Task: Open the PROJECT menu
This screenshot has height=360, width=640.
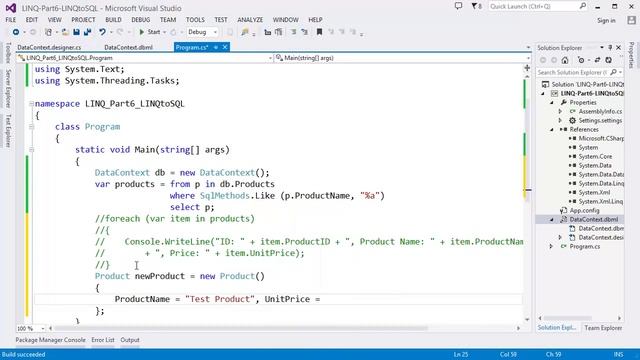Action: [x=83, y=20]
